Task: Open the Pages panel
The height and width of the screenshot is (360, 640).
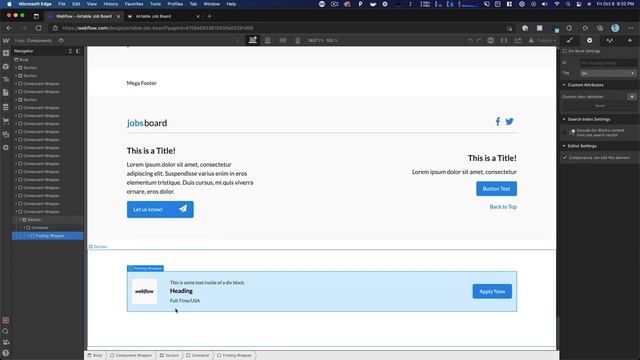Action: [6, 93]
